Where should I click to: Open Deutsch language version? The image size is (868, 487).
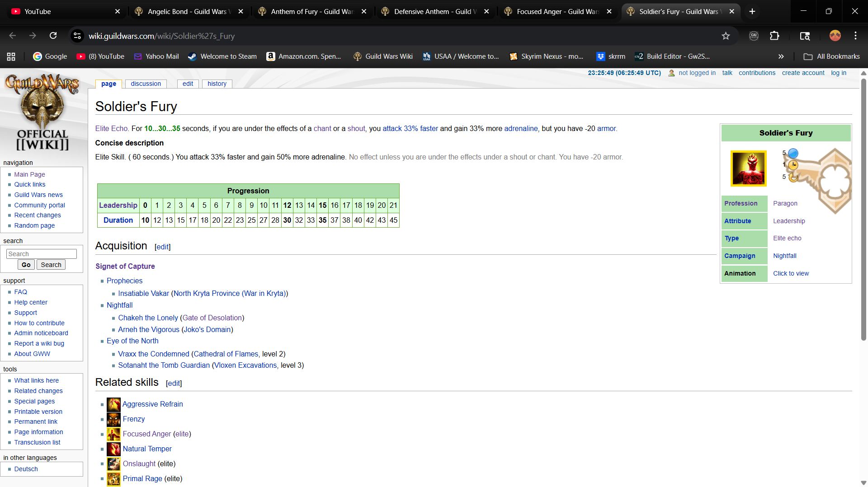pos(26,469)
